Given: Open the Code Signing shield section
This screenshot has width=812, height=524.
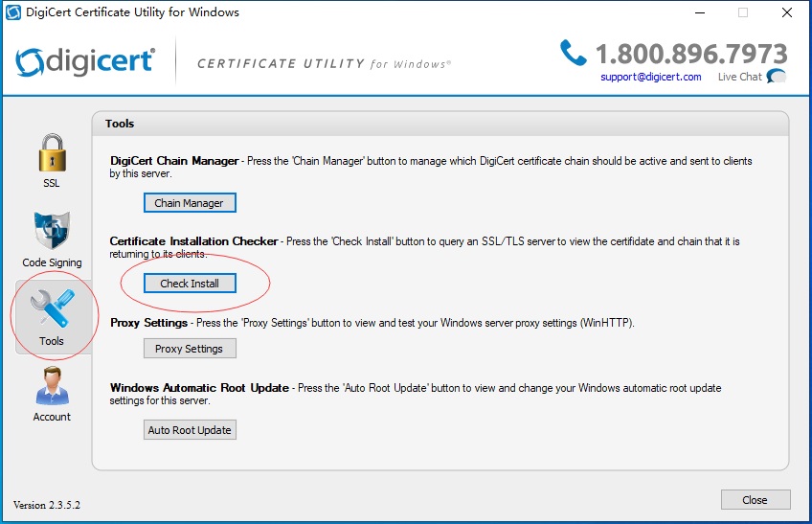Looking at the screenshot, I should [52, 239].
